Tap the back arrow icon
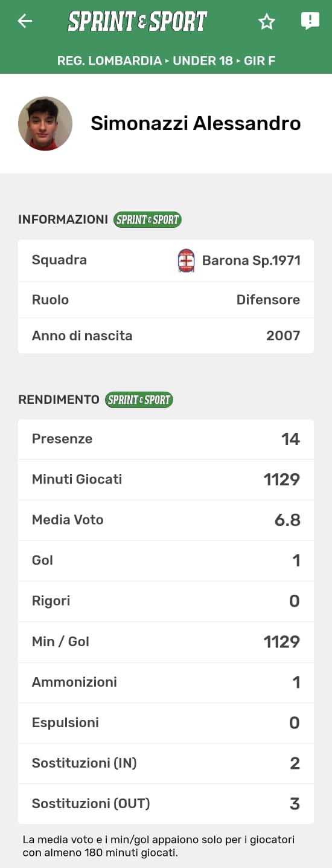 click(x=25, y=21)
